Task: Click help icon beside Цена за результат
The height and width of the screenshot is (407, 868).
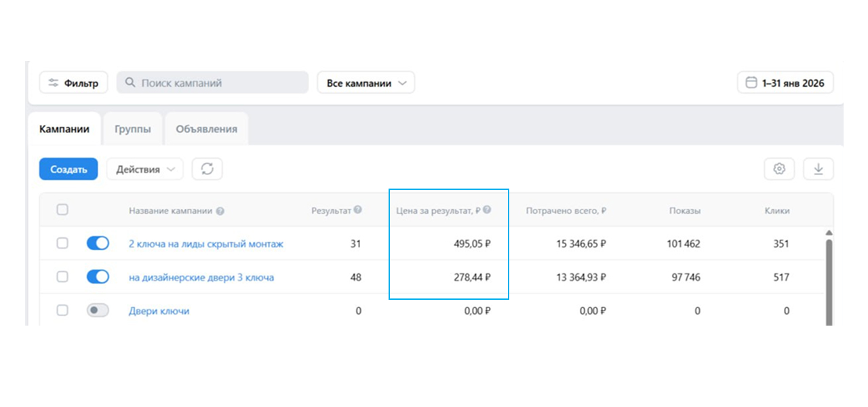Action: tap(486, 210)
